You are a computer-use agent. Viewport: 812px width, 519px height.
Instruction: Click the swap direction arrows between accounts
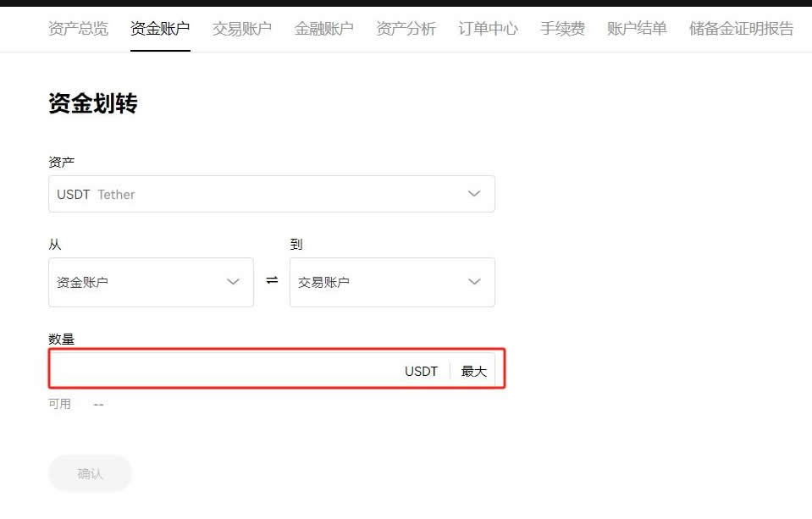pos(270,282)
